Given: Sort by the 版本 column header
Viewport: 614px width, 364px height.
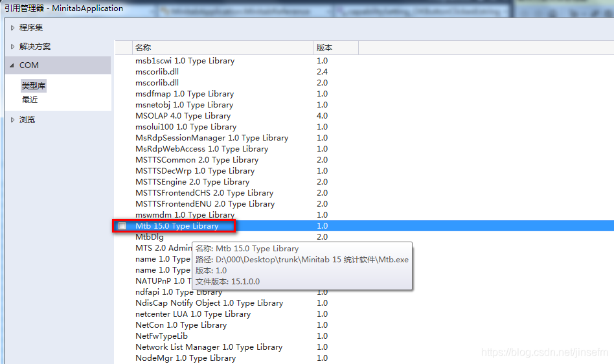Looking at the screenshot, I should [x=335, y=48].
